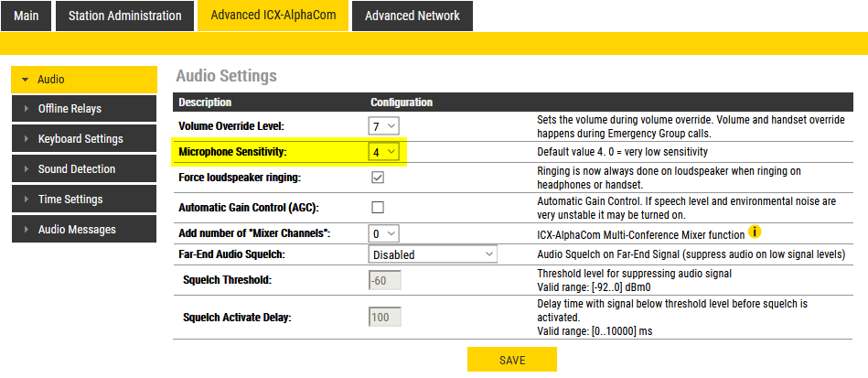This screenshot has height=378, width=868.
Task: Open Far-End Audio Squelch dropdown
Action: pos(433,254)
